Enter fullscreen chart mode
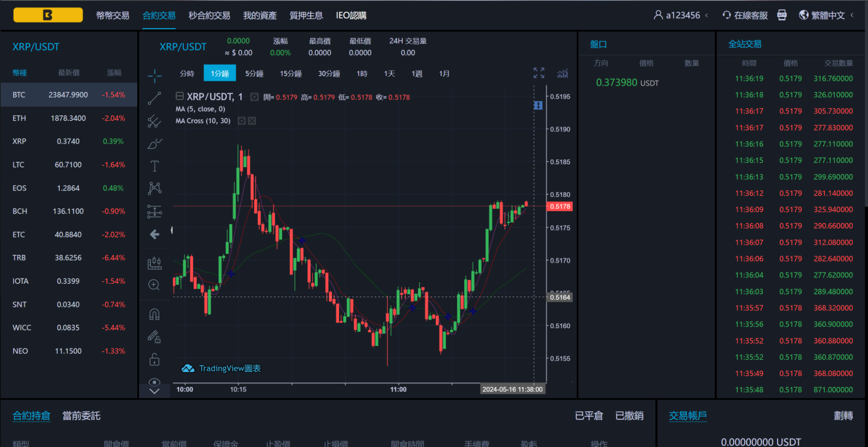Image resolution: width=868 pixels, height=447 pixels. tap(539, 72)
